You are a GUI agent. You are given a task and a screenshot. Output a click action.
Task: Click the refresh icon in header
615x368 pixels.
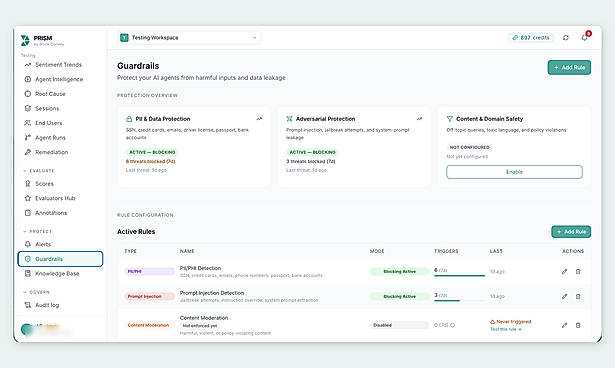pos(566,38)
